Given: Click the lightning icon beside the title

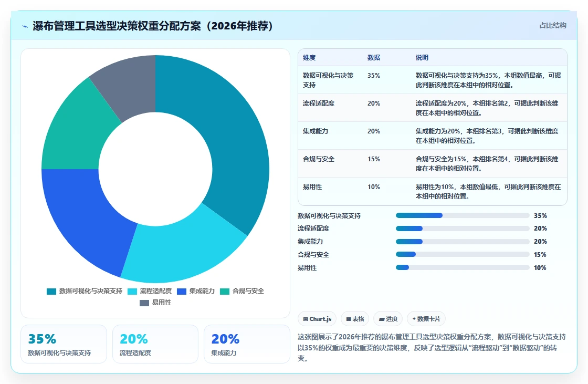Looking at the screenshot, I should tap(25, 26).
